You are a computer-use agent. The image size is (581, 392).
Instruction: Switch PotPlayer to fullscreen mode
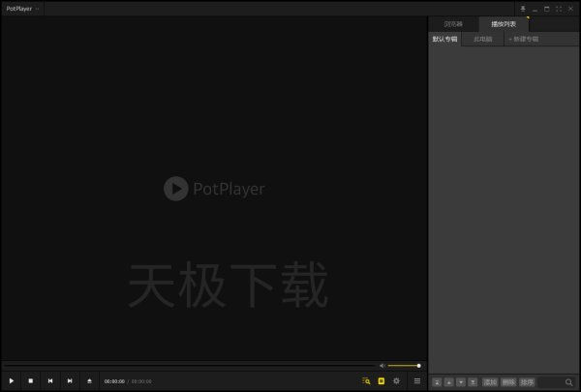point(559,9)
